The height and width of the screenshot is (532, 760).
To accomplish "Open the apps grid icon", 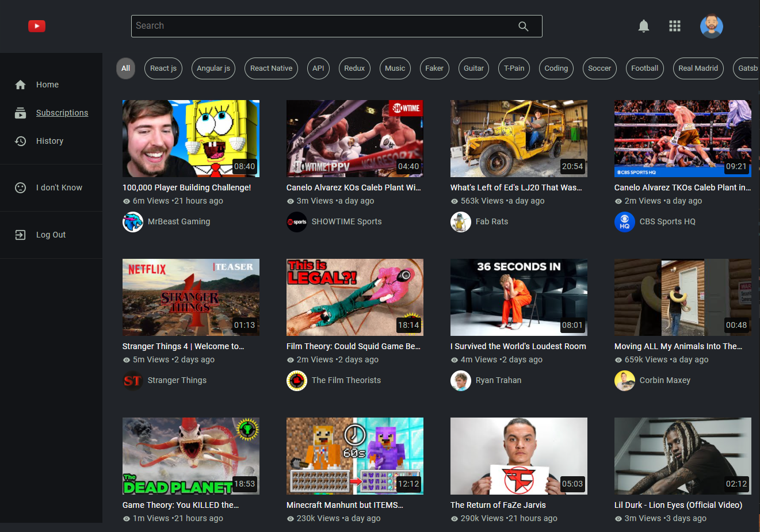I will [675, 26].
